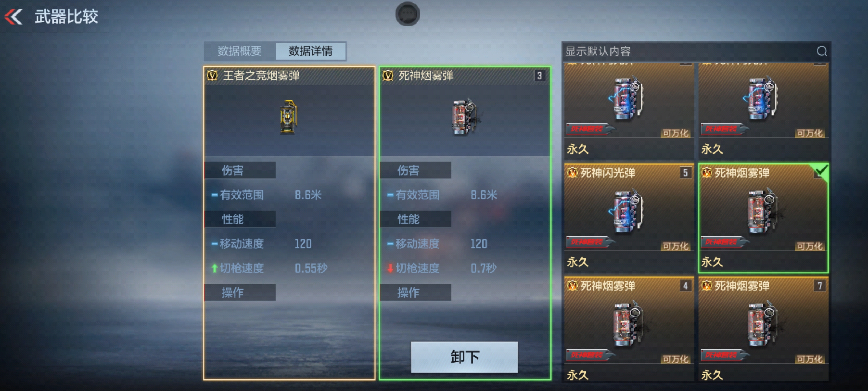This screenshot has height=391, width=868.
Task: Click the numbered badge 3 on 死神烟雾弹 panel
Action: 539,76
